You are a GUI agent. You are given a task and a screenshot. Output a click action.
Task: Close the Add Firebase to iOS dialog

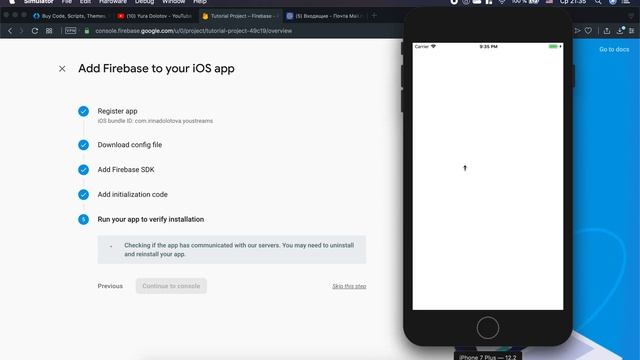62,69
